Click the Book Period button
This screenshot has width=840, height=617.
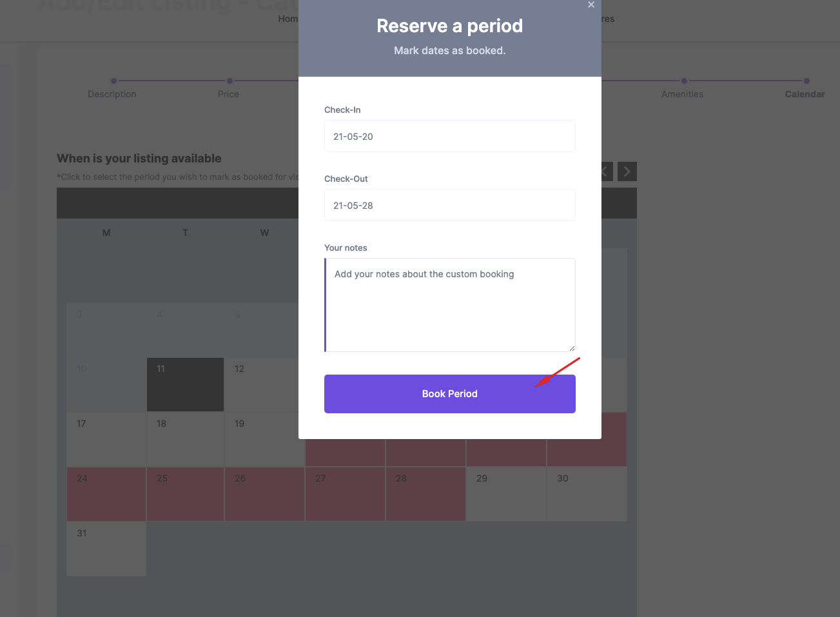tap(450, 394)
